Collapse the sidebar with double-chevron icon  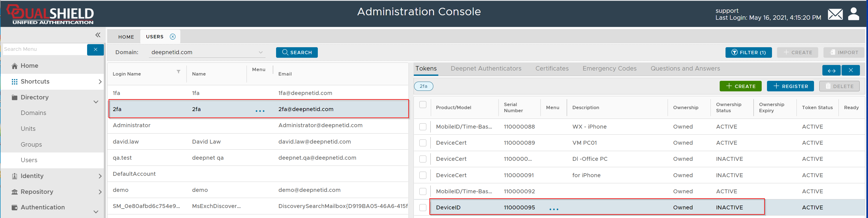click(x=98, y=35)
